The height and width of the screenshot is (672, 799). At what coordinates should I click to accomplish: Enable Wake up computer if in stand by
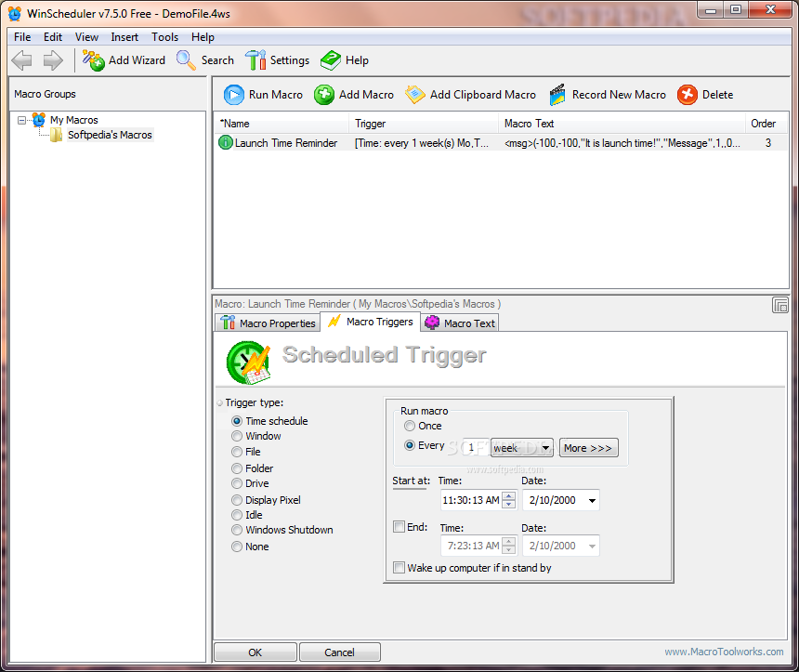[x=399, y=568]
